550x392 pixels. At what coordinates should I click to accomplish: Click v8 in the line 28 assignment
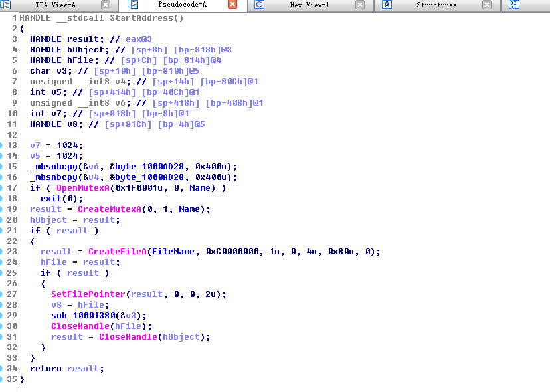coord(56,304)
